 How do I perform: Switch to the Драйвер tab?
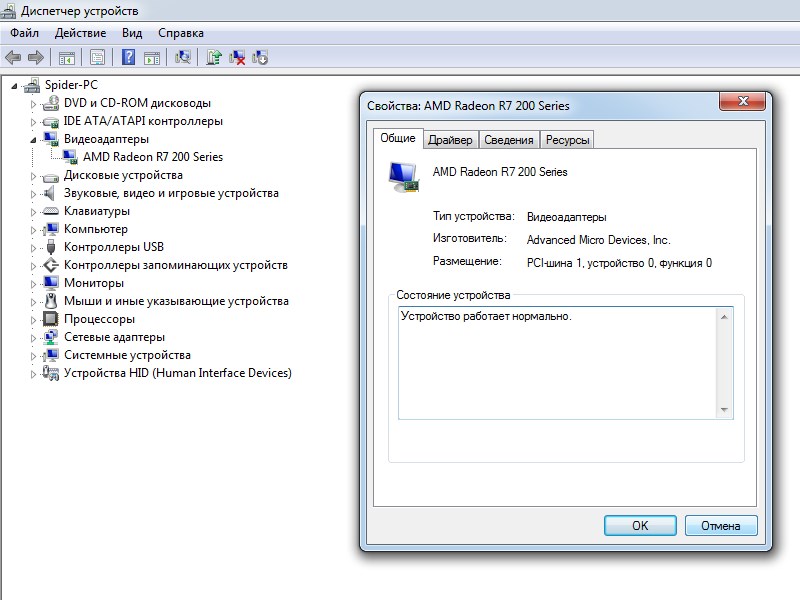click(x=450, y=140)
